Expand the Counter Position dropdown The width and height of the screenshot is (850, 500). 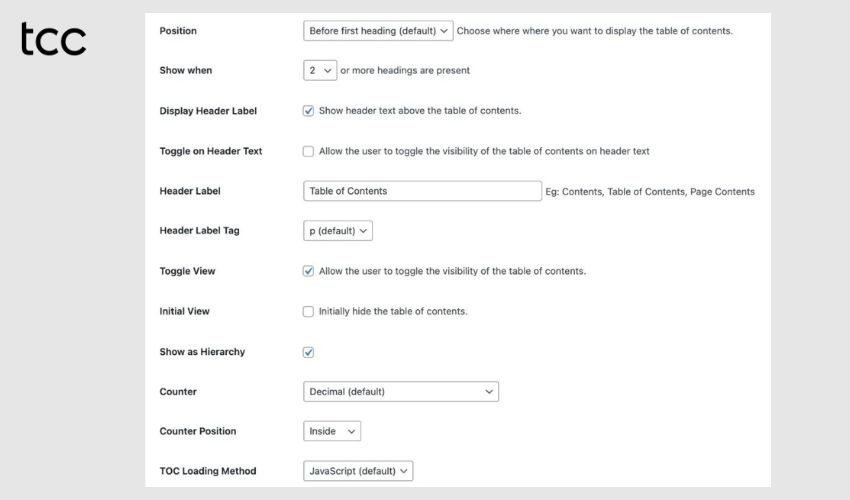click(x=332, y=431)
